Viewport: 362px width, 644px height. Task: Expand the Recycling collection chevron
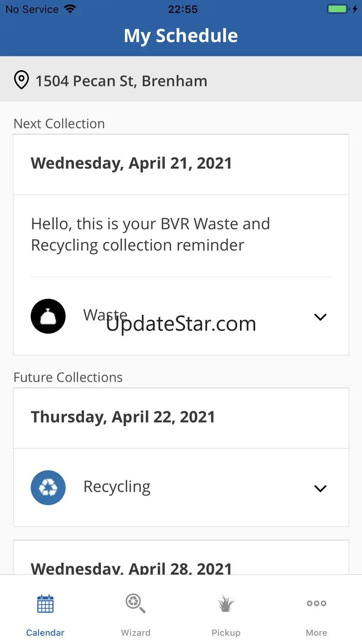click(320, 488)
